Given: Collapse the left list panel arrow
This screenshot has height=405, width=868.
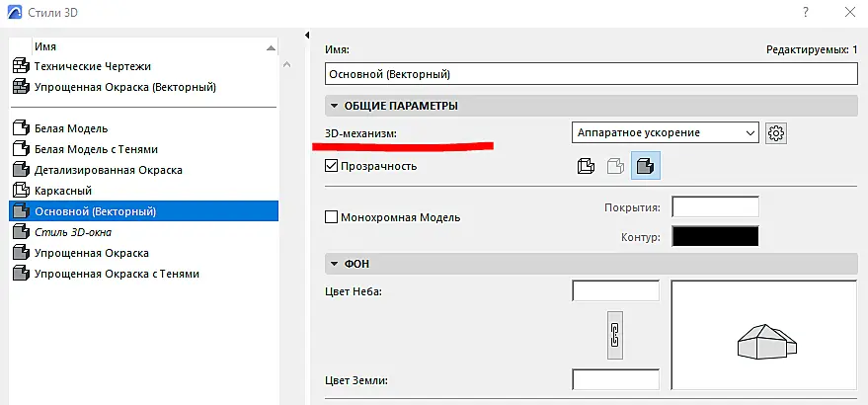Looking at the screenshot, I should tap(307, 35).
